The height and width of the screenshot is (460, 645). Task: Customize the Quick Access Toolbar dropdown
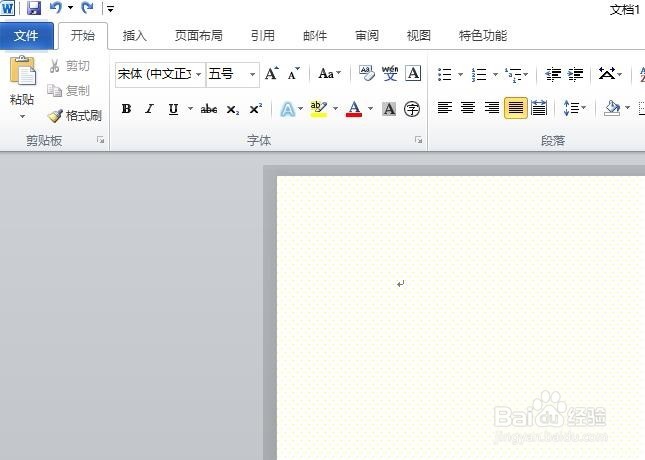110,8
